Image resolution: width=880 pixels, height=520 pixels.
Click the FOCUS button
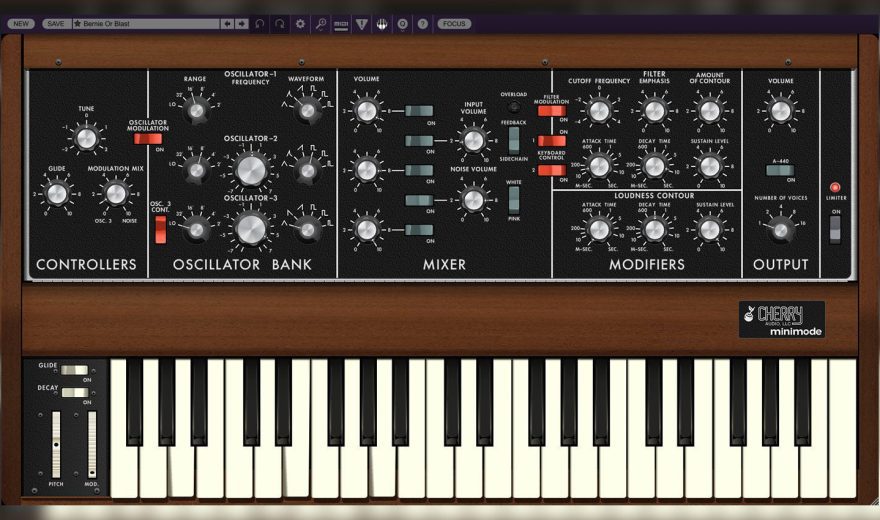[454, 24]
